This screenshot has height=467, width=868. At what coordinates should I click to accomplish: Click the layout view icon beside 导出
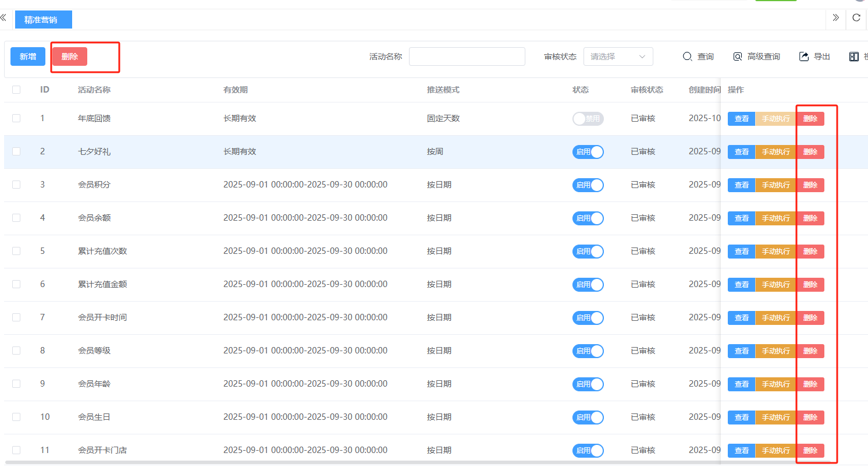[854, 56]
